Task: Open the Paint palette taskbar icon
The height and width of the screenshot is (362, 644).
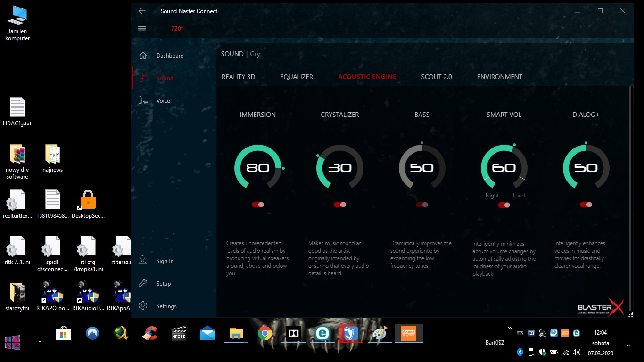Action: tap(380, 333)
